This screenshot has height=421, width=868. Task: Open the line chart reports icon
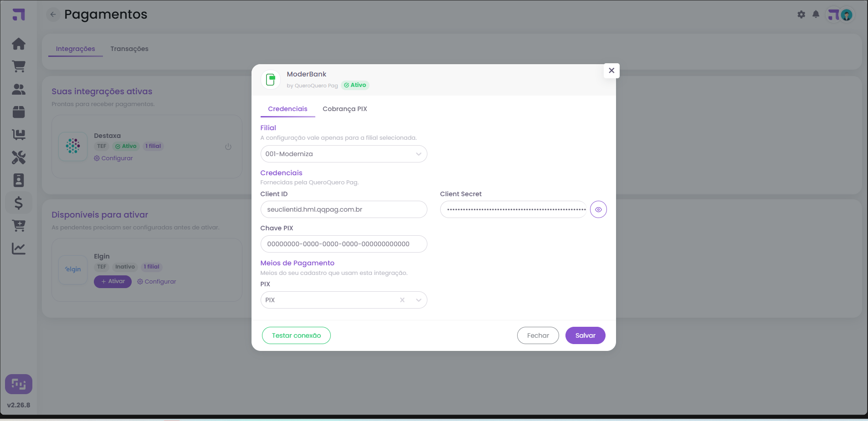[x=19, y=249]
